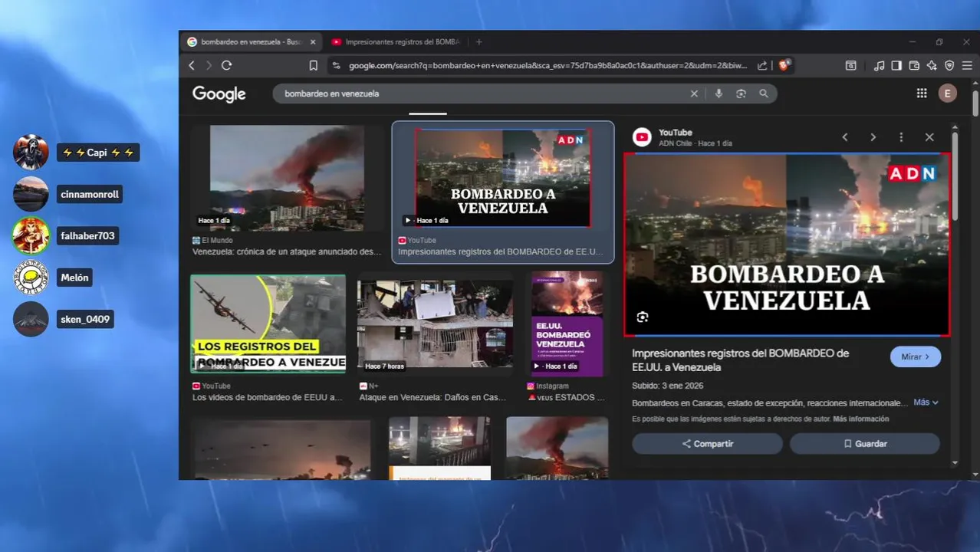Click the Guardar button
The image size is (980, 552).
(x=865, y=444)
